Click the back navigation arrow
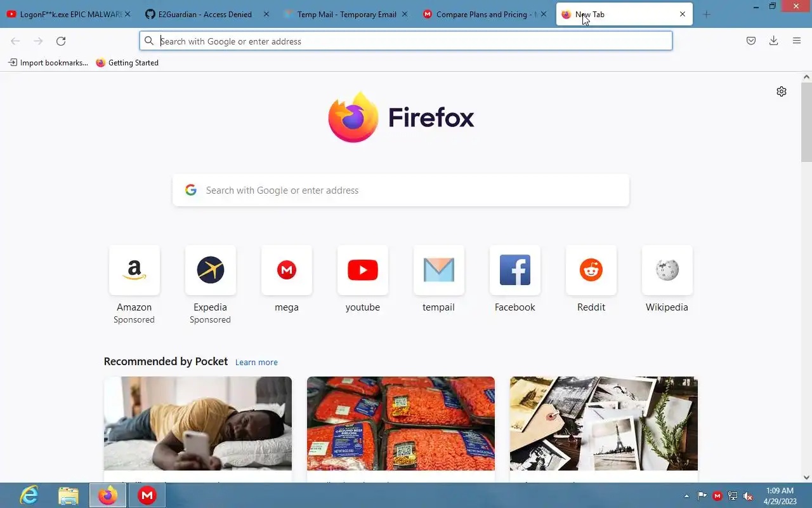The image size is (812, 508). [15, 41]
